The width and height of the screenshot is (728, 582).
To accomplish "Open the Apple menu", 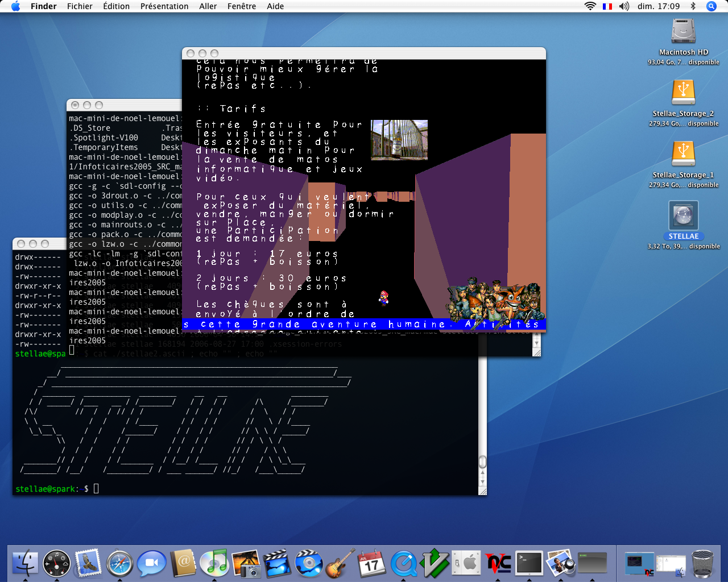I will point(15,6).
